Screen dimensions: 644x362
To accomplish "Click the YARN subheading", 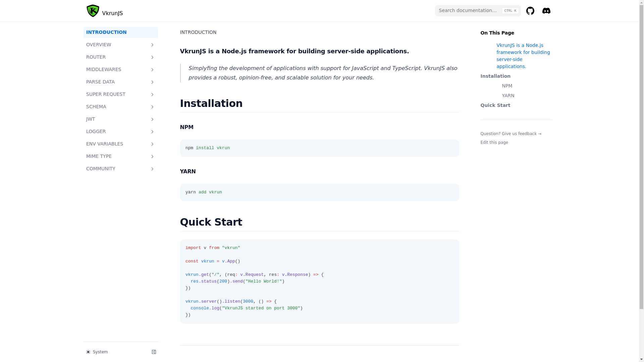I will click(187, 171).
